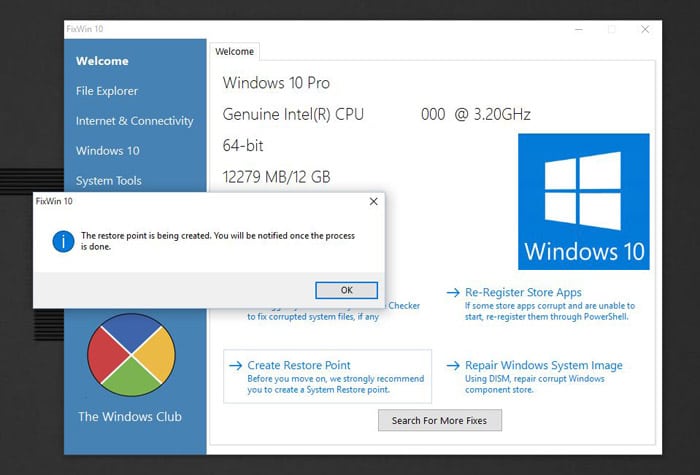Open System Tools in sidebar

108,181
